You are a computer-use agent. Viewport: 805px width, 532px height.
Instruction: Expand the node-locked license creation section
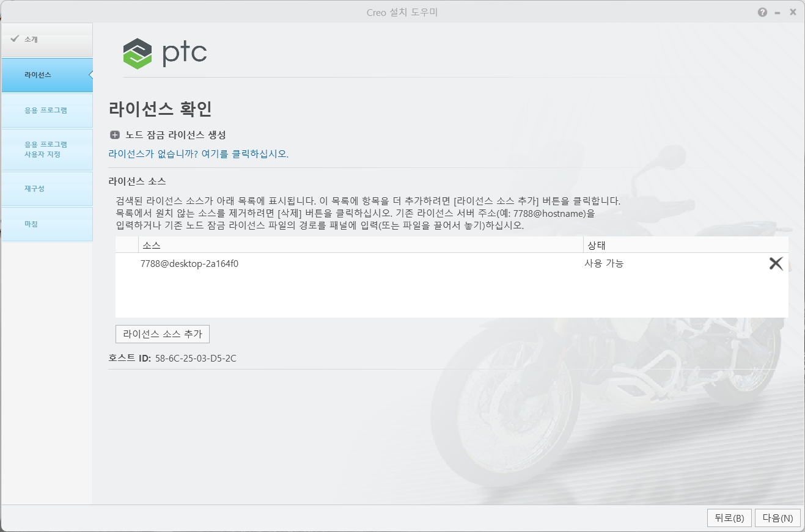tap(114, 135)
